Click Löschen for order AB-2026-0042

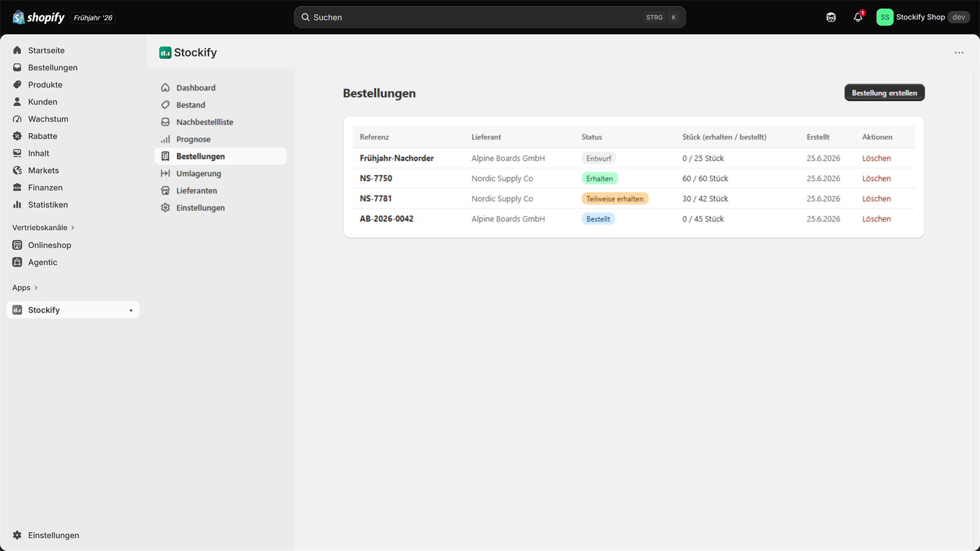876,219
